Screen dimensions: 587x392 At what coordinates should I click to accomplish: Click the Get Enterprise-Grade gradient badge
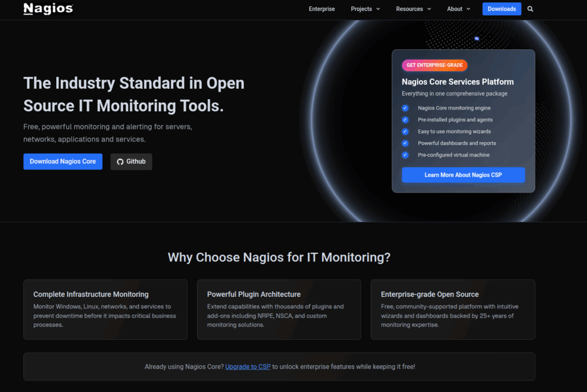[435, 65]
